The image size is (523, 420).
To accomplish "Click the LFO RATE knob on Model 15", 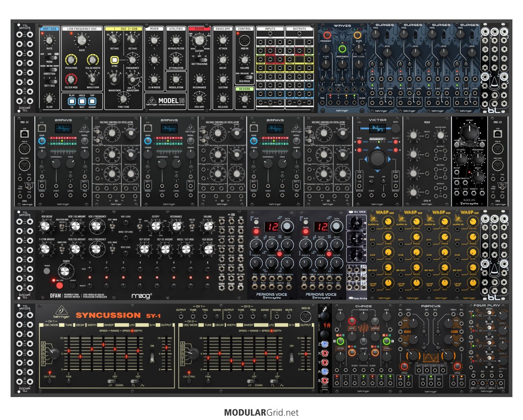I will click(82, 41).
